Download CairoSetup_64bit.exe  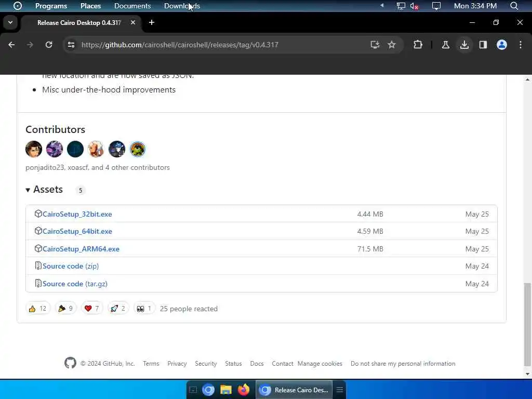(77, 231)
